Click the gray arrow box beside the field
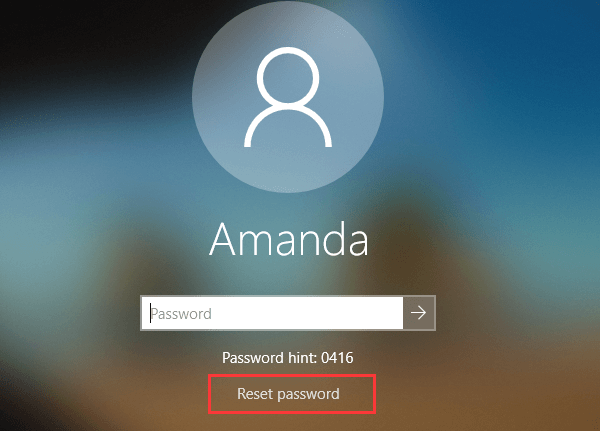600x431 pixels. (x=419, y=313)
